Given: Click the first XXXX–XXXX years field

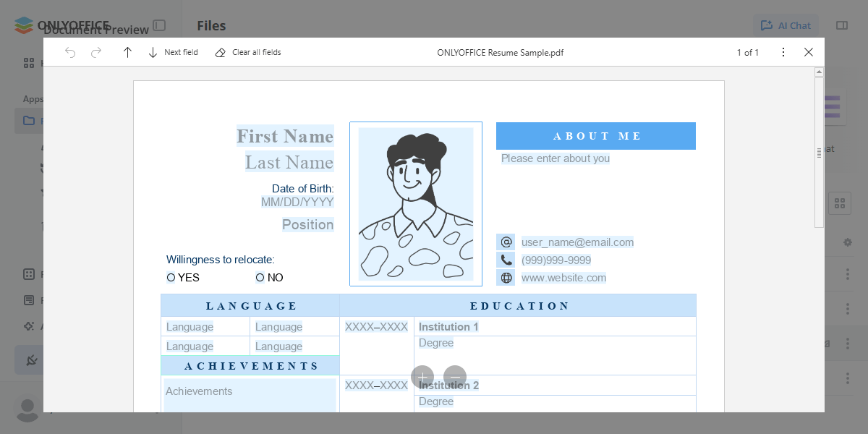Looking at the screenshot, I should 376,327.
